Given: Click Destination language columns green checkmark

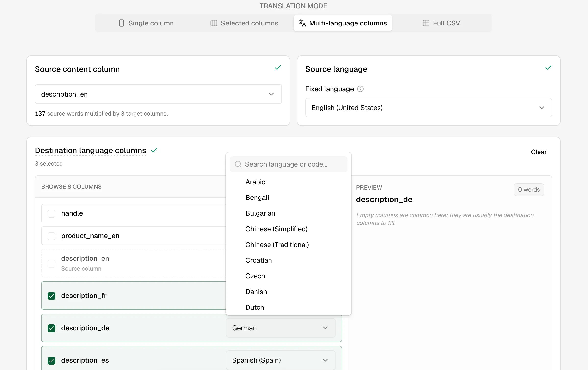Looking at the screenshot, I should [x=154, y=150].
